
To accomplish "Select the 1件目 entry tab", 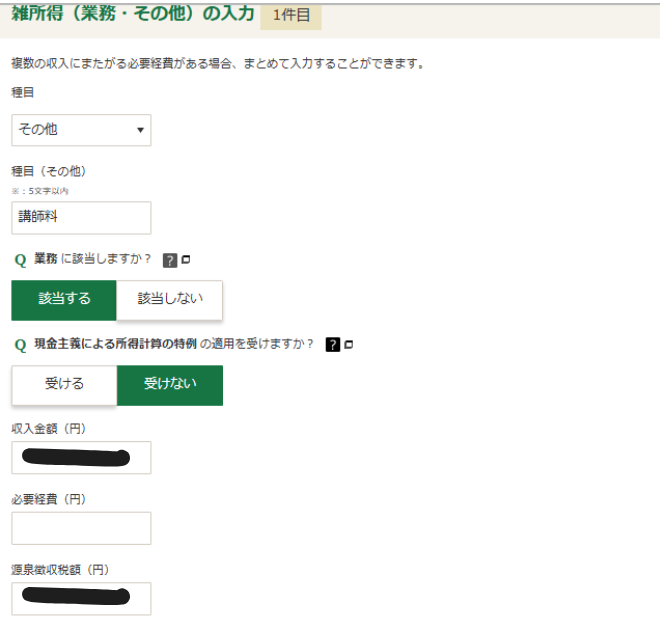I will click(290, 15).
